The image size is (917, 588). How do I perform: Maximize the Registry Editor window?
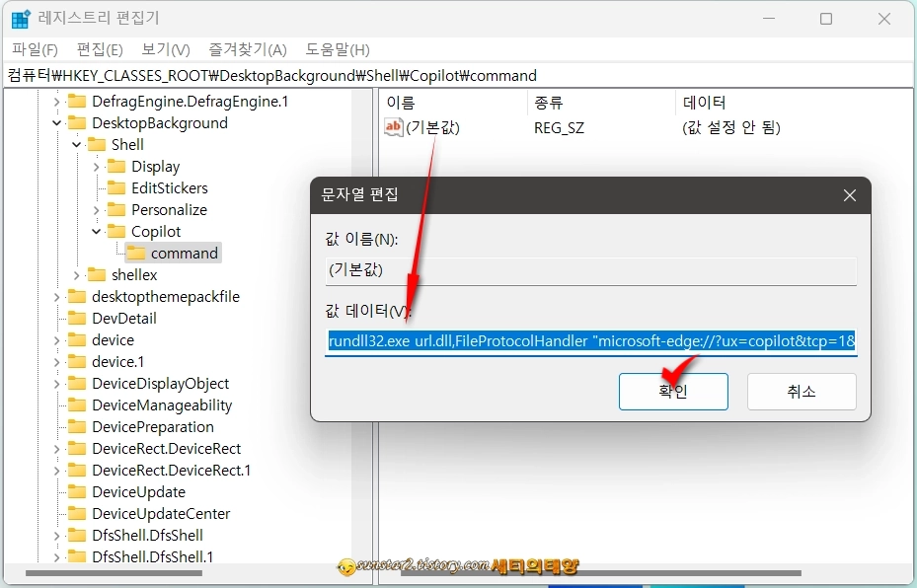pyautogui.click(x=826, y=19)
